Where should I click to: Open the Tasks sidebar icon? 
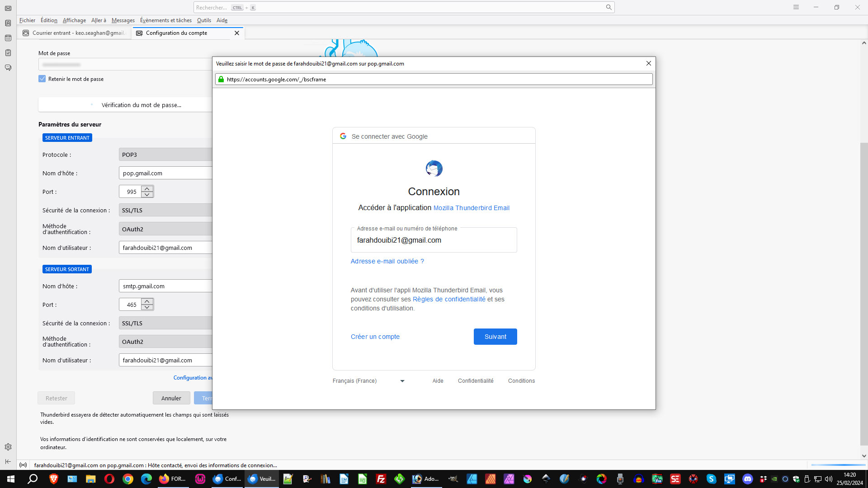(x=8, y=53)
